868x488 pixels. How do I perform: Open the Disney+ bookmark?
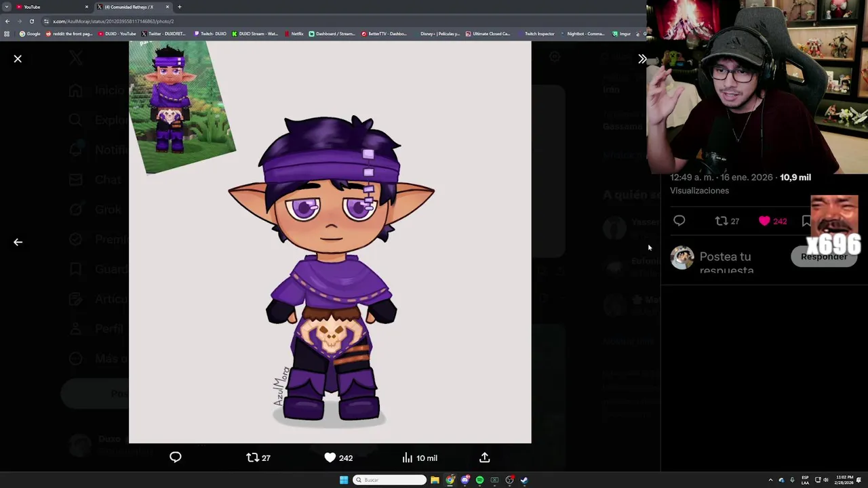[x=437, y=34]
